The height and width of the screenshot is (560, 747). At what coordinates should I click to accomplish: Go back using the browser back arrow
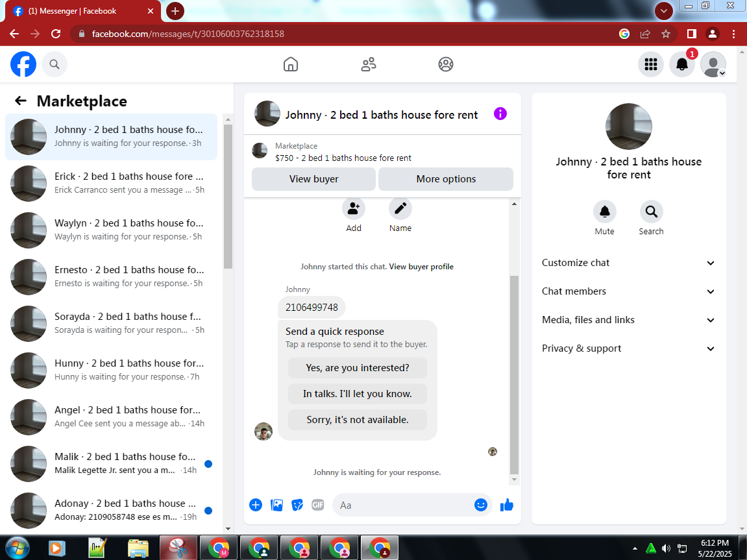coord(14,34)
